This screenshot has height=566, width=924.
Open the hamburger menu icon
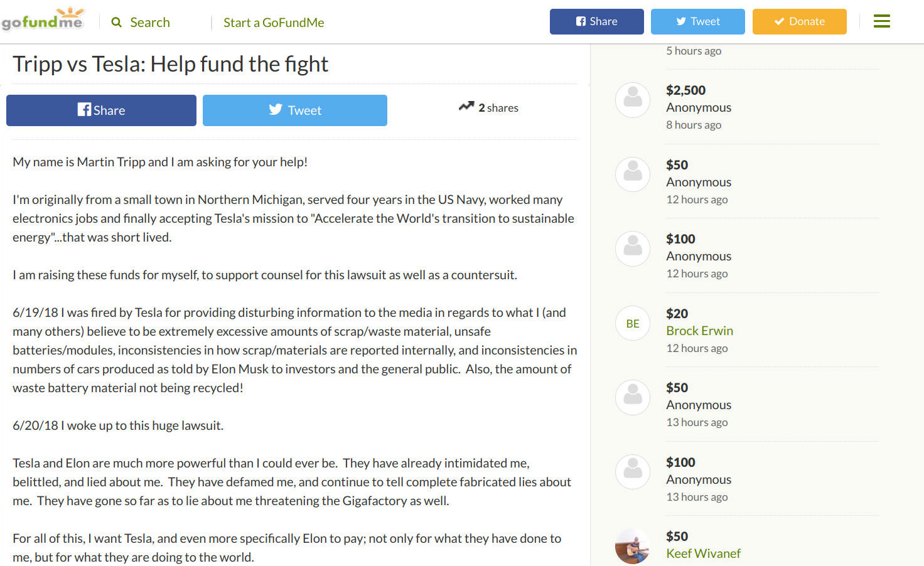[882, 21]
